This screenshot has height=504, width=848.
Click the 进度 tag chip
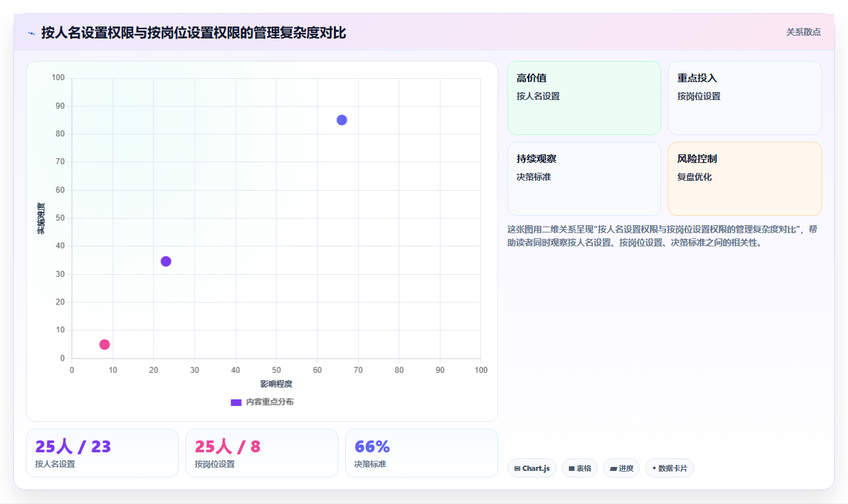click(621, 468)
